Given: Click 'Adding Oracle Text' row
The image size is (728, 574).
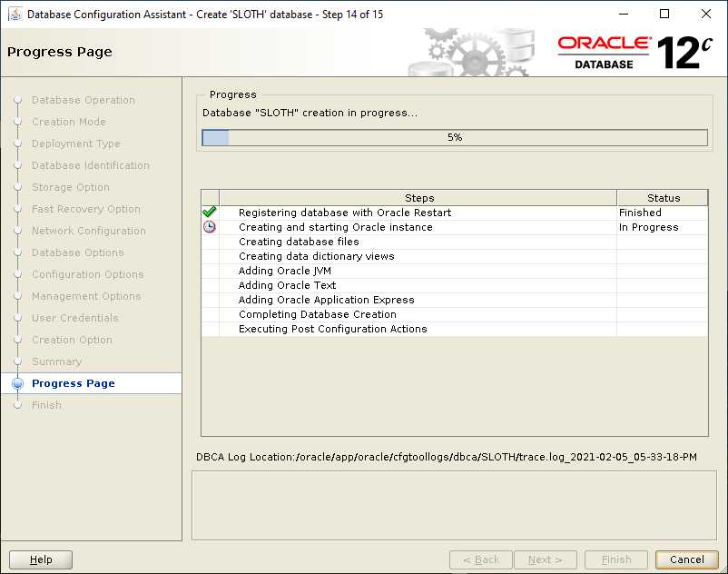Looking at the screenshot, I should click(455, 285).
